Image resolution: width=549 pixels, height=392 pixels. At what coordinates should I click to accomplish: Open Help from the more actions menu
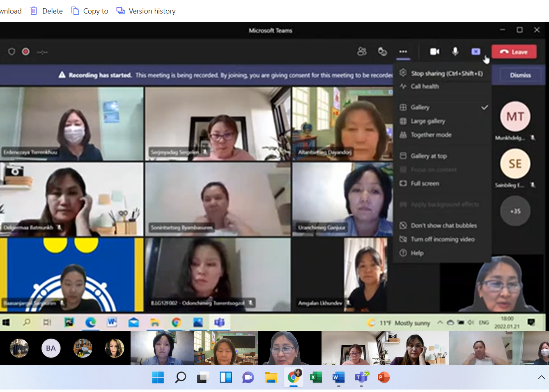tap(442, 253)
